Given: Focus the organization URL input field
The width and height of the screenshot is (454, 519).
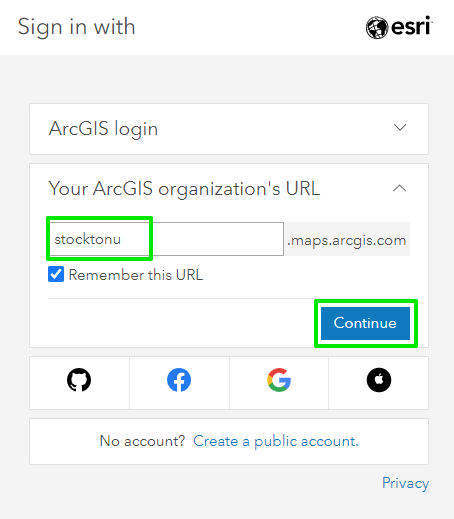Looking at the screenshot, I should tap(166, 239).
